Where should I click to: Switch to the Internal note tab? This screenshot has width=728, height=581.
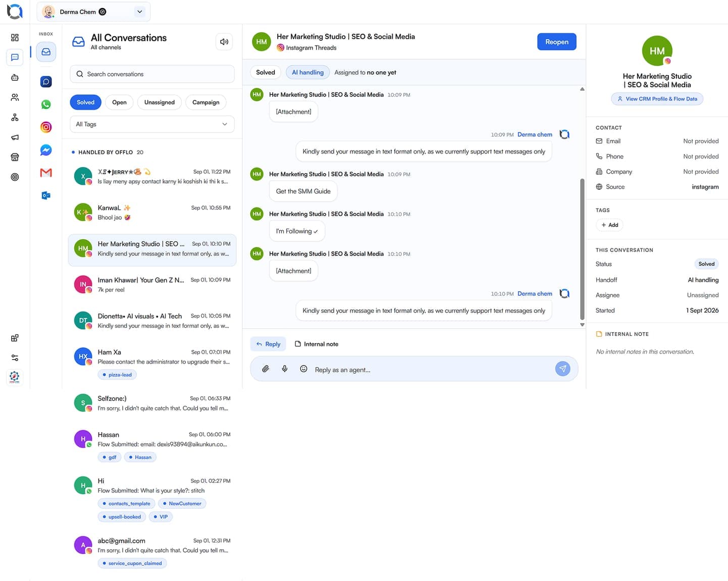tap(317, 344)
